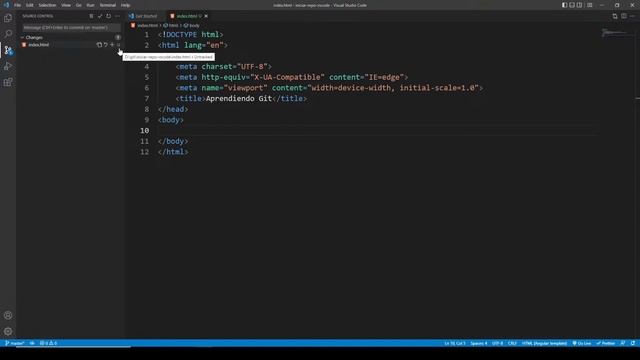This screenshot has width=640, height=360.
Task: Click the 'Aprendiendo Git' title text
Action: coord(239,99)
